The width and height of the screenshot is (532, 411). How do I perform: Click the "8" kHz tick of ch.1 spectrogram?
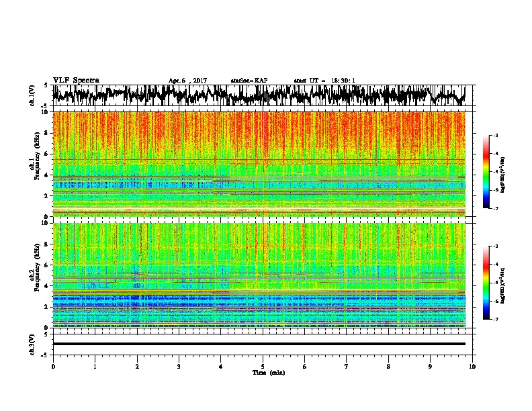click(x=46, y=133)
